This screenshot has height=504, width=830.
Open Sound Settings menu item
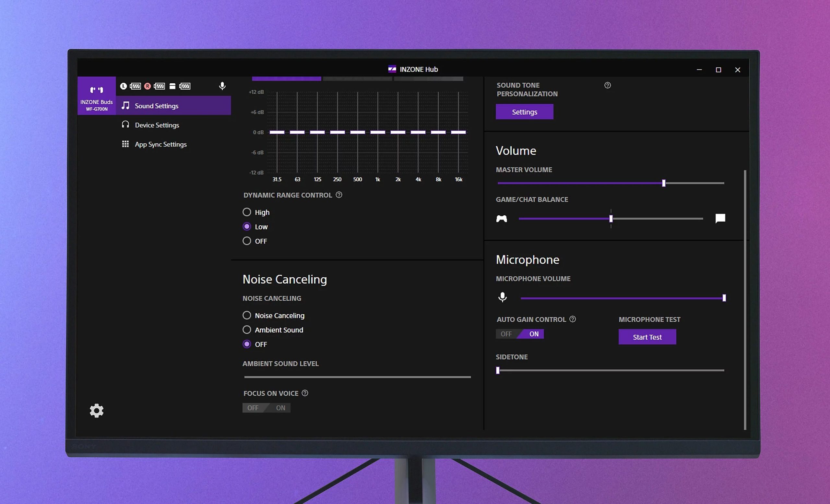(x=156, y=105)
